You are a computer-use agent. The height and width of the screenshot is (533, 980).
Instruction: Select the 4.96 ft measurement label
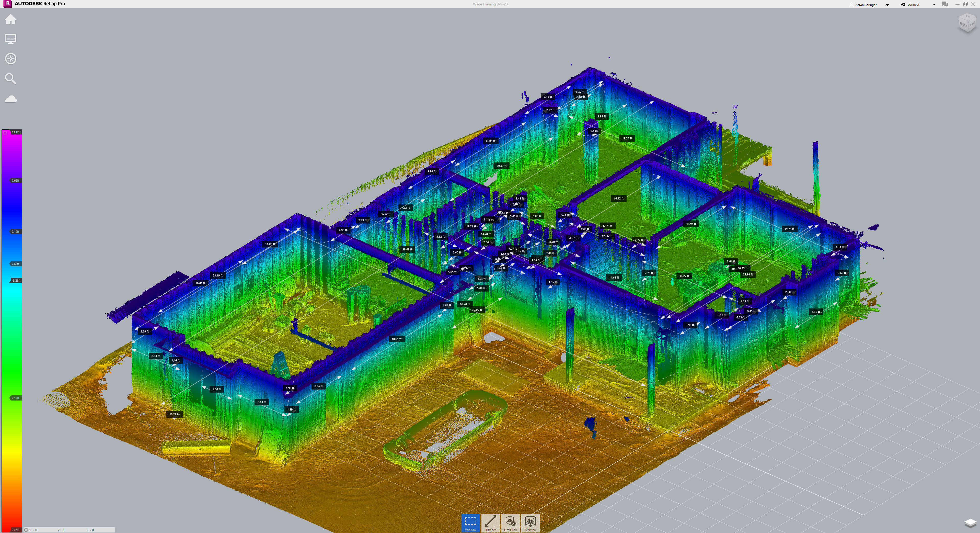point(343,230)
